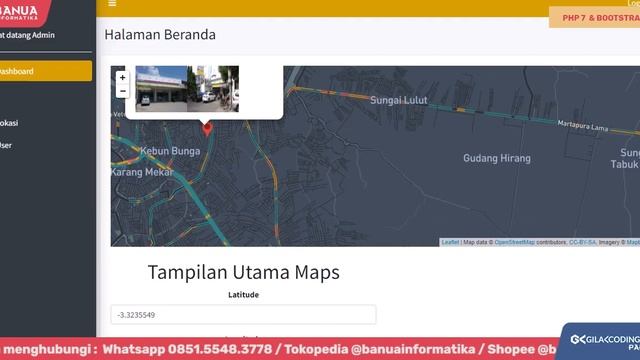
Task: Zoom out on the map
Action: pos(122,91)
